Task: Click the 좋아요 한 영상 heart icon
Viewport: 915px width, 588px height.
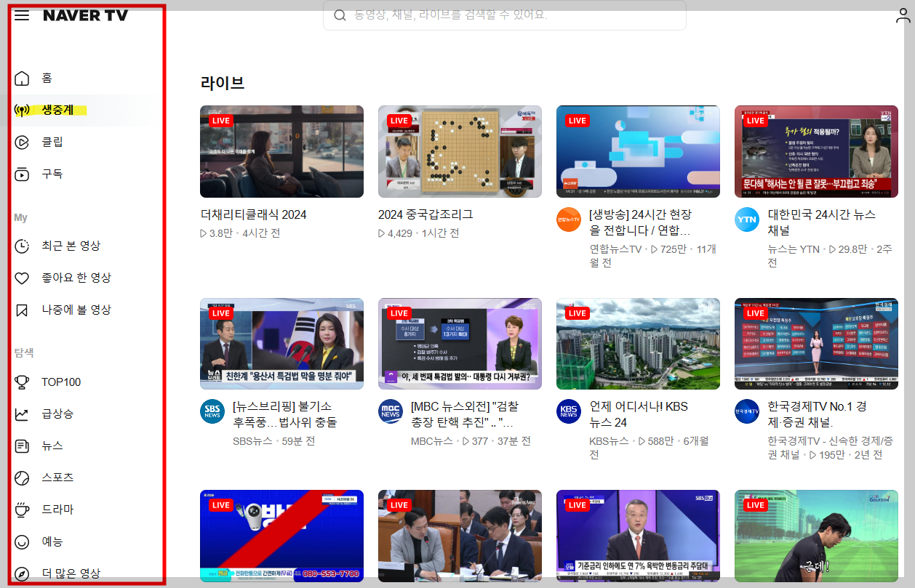Action: tap(23, 278)
